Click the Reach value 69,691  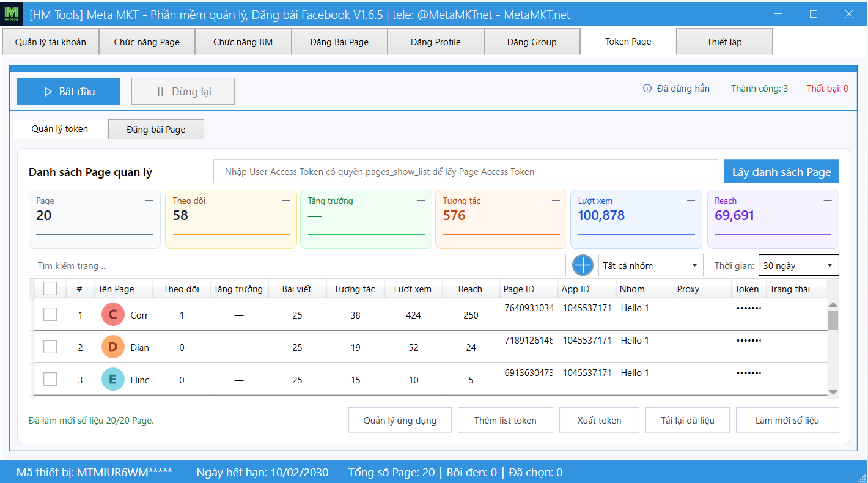coord(735,215)
